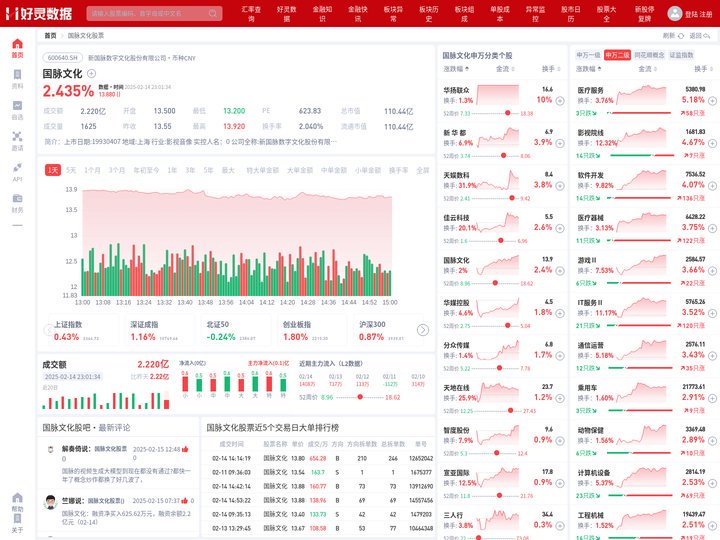Select the 申万一级 classification tab
This screenshot has width=720, height=540.
click(588, 55)
